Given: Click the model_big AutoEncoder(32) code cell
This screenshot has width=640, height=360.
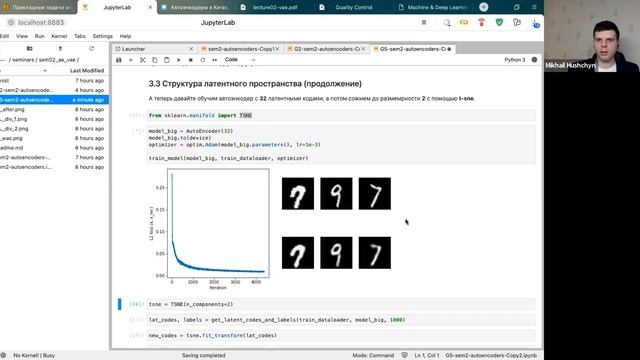Looking at the screenshot, I should click(x=341, y=144).
